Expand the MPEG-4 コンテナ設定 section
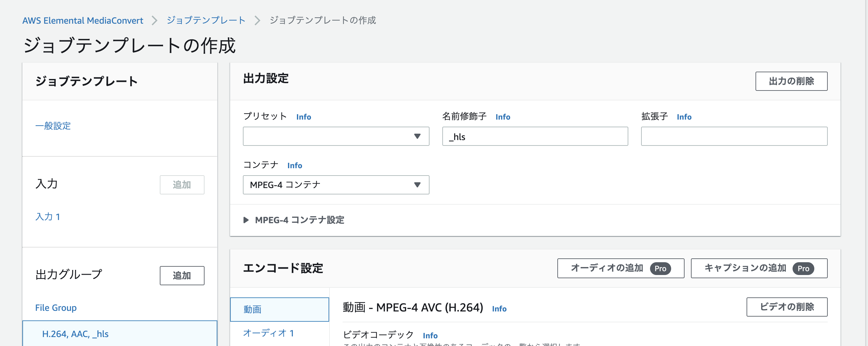868x346 pixels. coord(299,220)
